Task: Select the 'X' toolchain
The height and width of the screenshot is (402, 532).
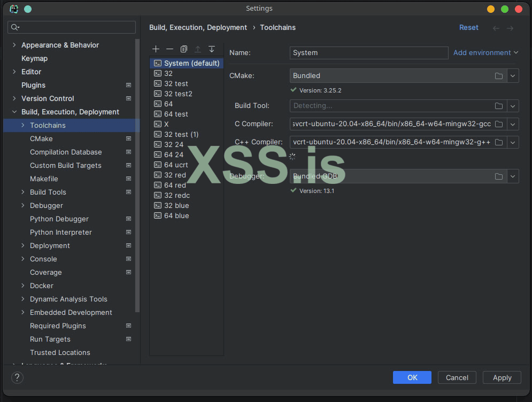Action: point(187,124)
